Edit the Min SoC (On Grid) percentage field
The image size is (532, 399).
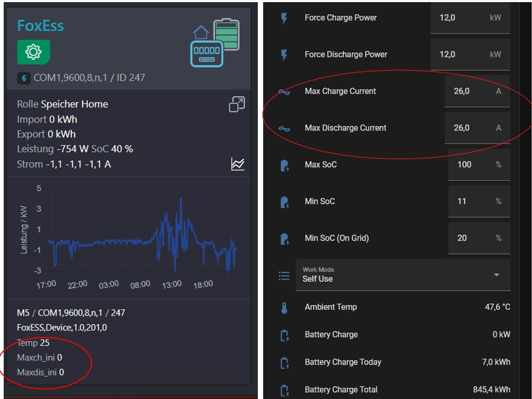pyautogui.click(x=479, y=238)
